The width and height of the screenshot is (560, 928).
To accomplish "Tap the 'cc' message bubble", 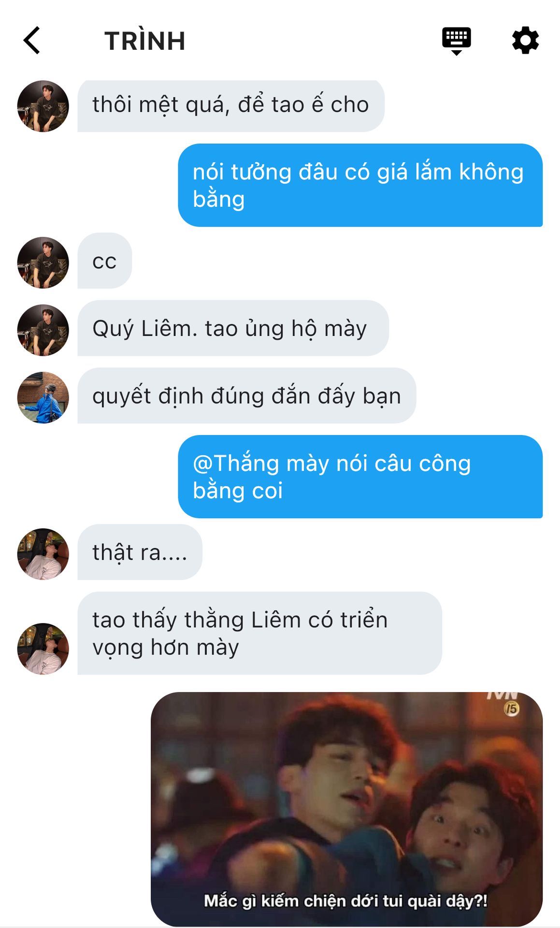I will point(104,261).
